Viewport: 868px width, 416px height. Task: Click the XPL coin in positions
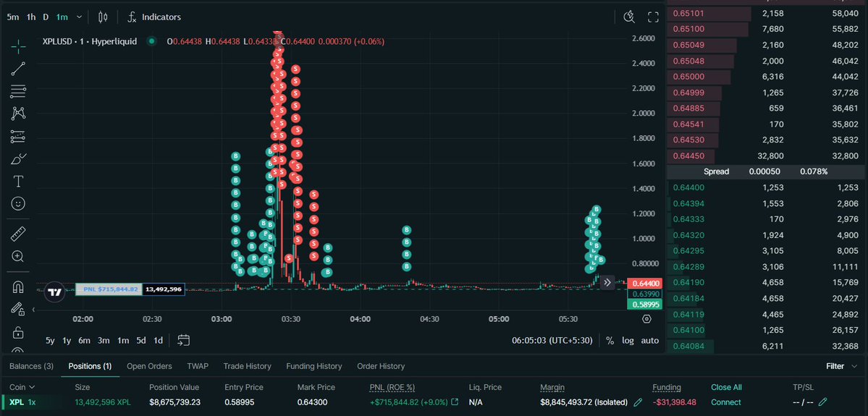[x=17, y=402]
